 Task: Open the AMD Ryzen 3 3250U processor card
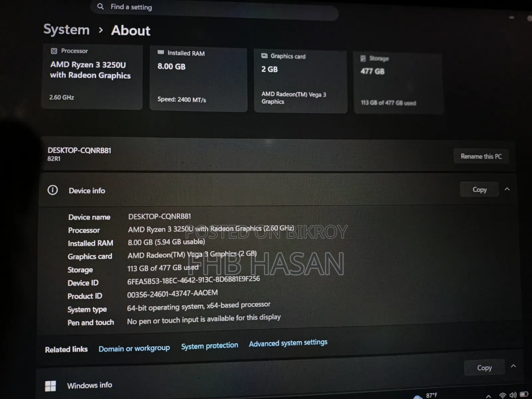(92, 77)
